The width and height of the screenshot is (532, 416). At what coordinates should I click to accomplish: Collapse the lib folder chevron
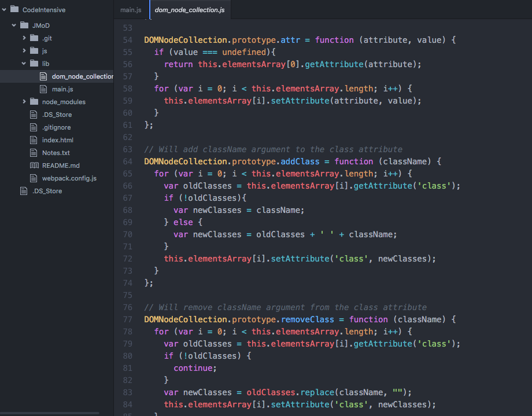(24, 63)
